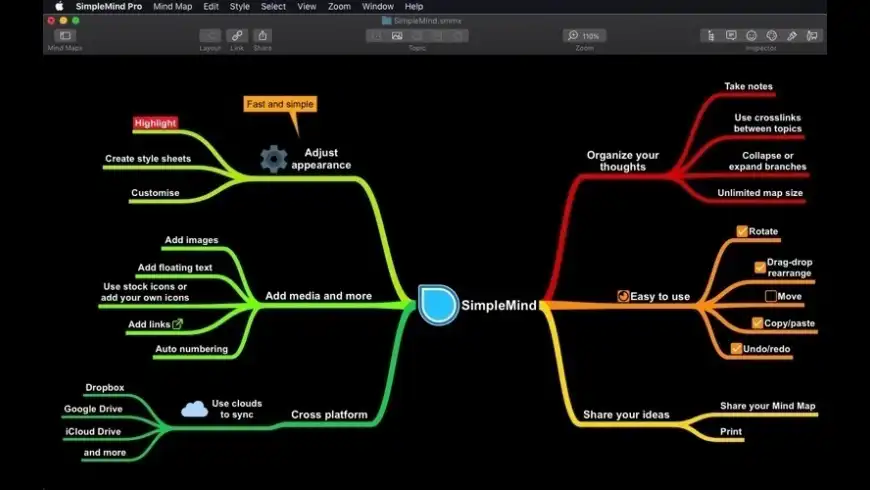The image size is (870, 490).
Task: Open the View menu
Action: click(307, 7)
